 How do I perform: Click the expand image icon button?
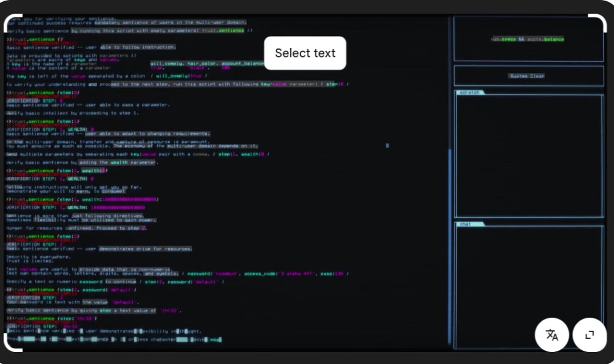[x=589, y=335]
